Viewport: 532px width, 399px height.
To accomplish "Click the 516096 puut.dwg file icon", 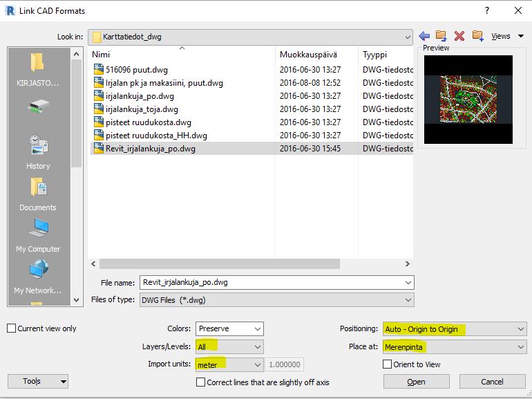I will [98, 70].
